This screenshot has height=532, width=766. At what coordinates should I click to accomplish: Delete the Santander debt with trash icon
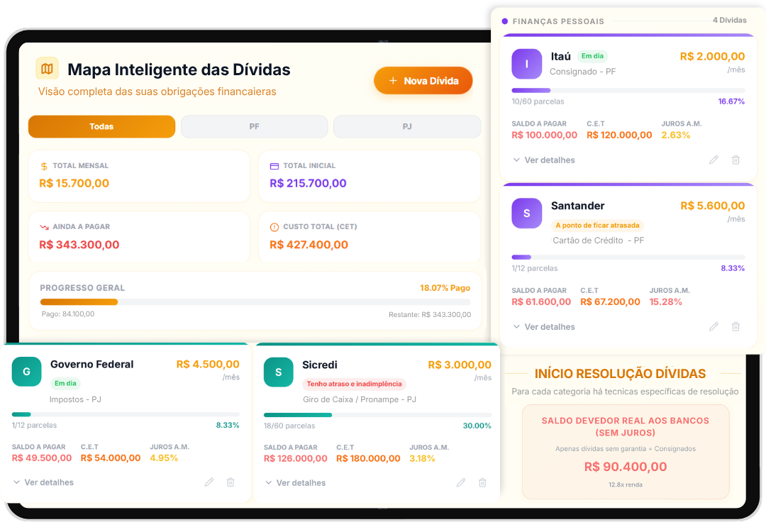pyautogui.click(x=736, y=326)
